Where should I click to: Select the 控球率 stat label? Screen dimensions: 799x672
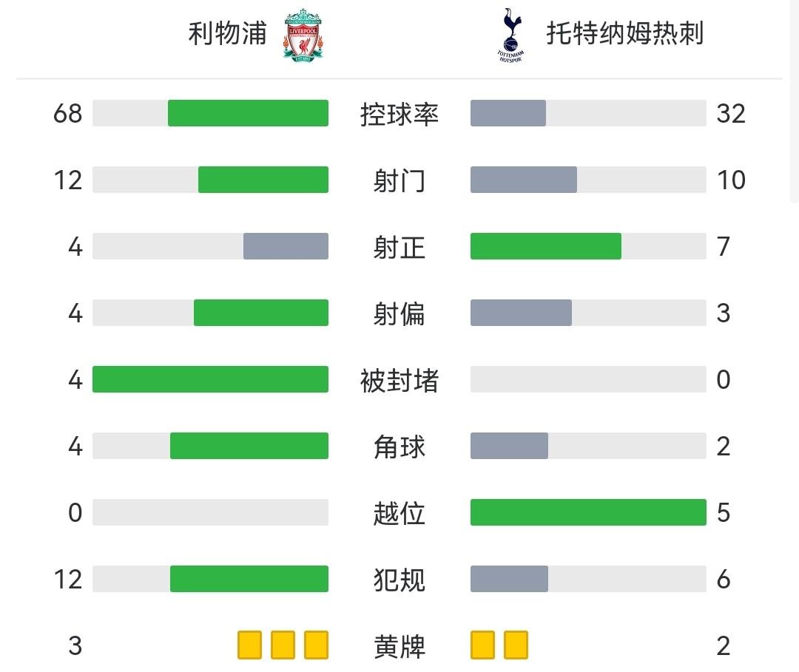click(399, 114)
